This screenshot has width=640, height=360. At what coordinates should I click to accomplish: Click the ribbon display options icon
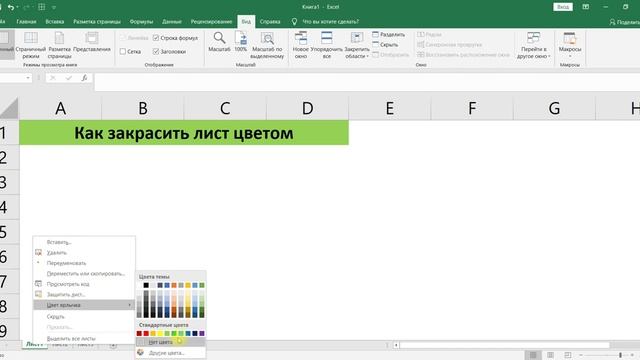(x=585, y=7)
